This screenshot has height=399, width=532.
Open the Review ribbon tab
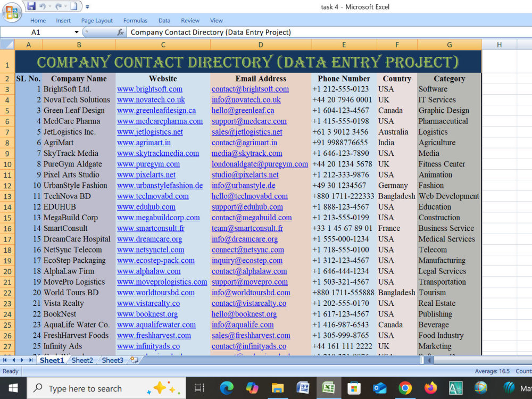190,20
